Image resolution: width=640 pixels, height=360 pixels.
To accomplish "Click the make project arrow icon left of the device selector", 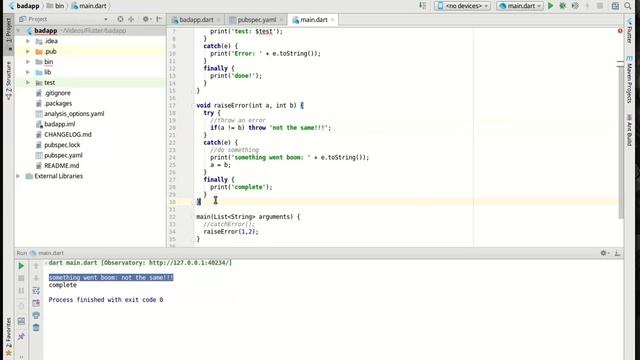I will 422,6.
